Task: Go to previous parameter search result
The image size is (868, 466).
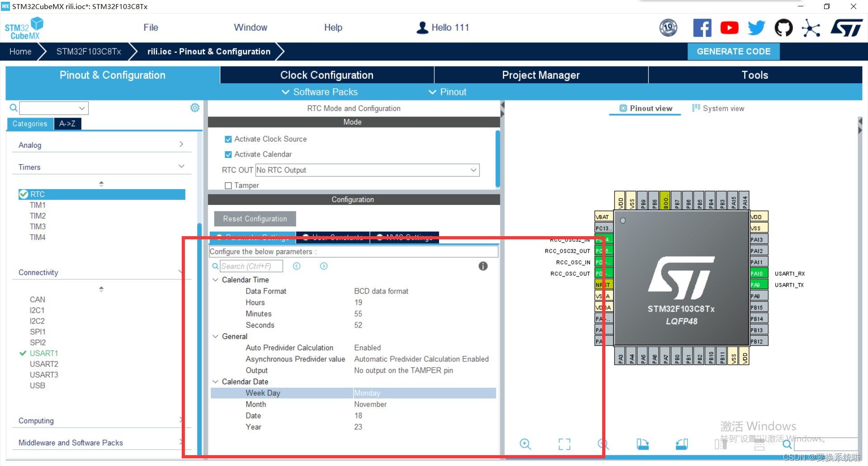Action: coord(297,266)
